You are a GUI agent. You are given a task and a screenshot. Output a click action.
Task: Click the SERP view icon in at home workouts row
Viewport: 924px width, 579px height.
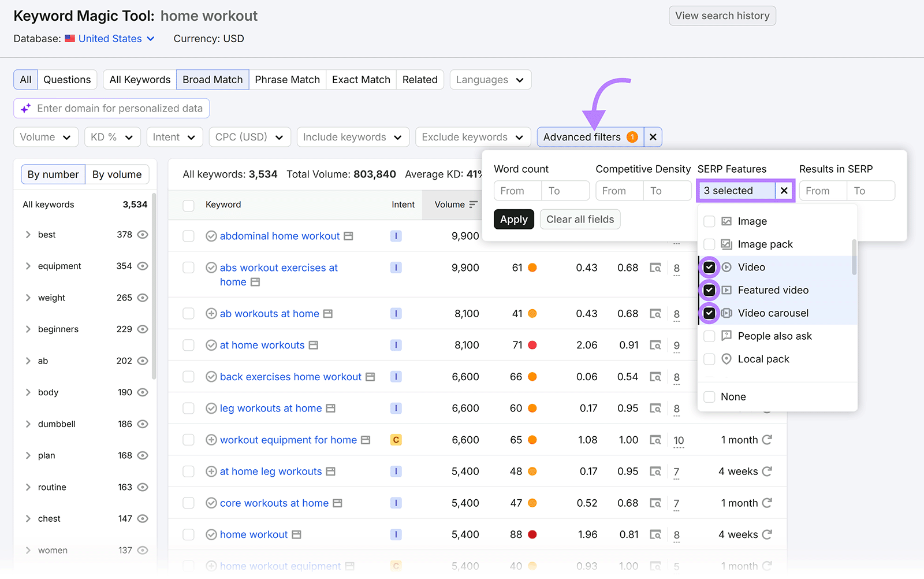point(655,345)
